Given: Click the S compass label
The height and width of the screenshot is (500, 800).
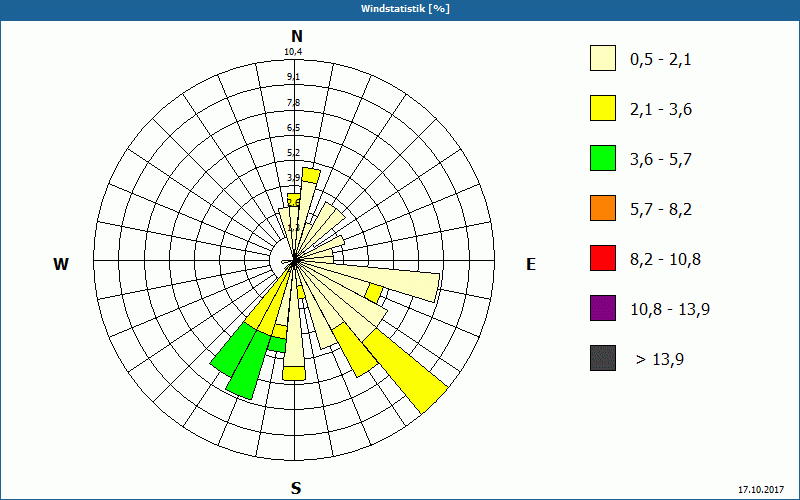Looking at the screenshot, I should coord(296,488).
